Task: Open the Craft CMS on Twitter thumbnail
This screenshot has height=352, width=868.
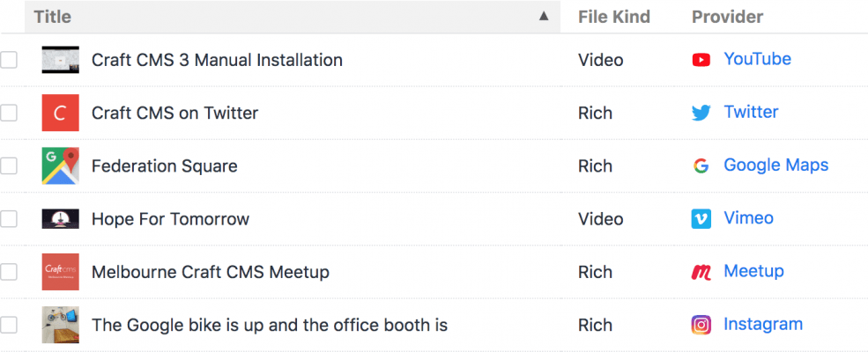Action: tap(60, 113)
